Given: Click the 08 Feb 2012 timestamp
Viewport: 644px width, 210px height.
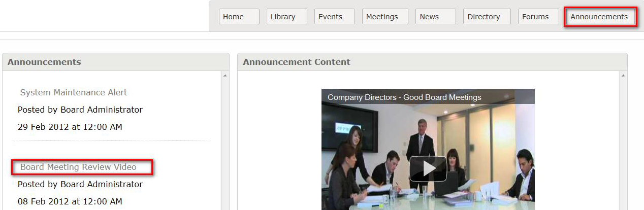Looking at the screenshot, I should [70, 201].
